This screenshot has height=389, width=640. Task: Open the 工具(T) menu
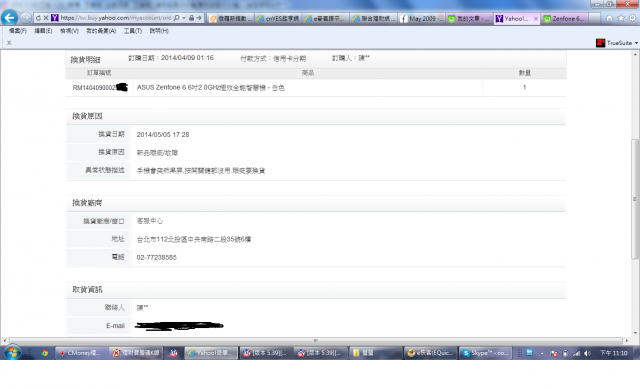pyautogui.click(x=133, y=31)
